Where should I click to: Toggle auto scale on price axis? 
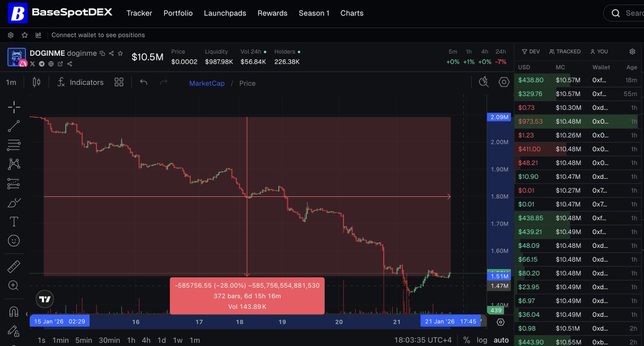[x=501, y=340]
